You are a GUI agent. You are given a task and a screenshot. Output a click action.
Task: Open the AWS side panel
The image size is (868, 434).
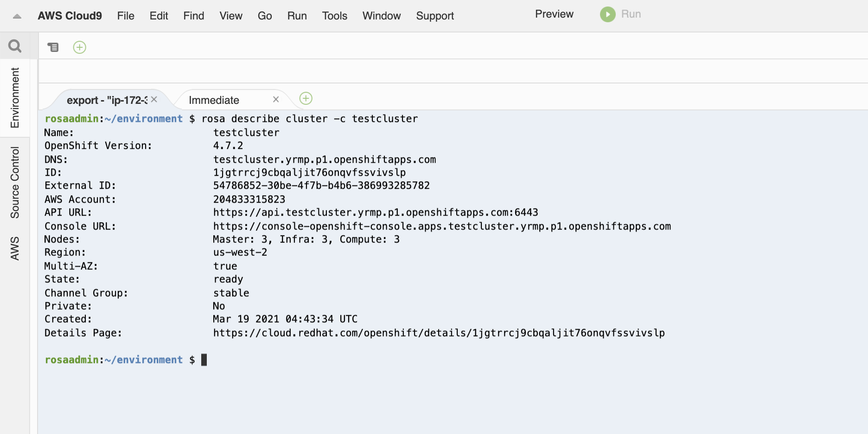click(15, 249)
